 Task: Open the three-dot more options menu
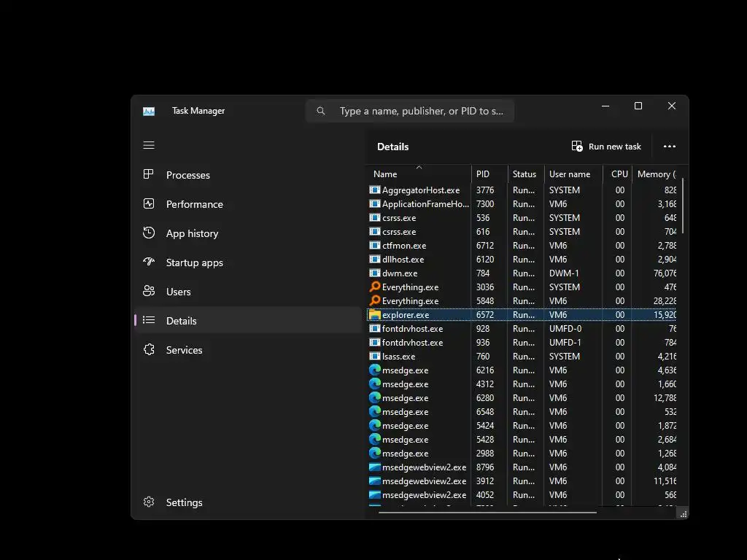tap(670, 146)
